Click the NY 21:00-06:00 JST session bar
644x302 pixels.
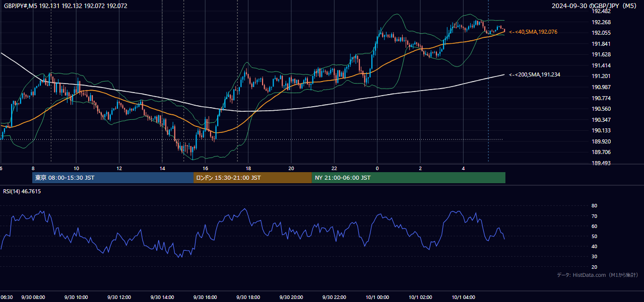[408, 178]
